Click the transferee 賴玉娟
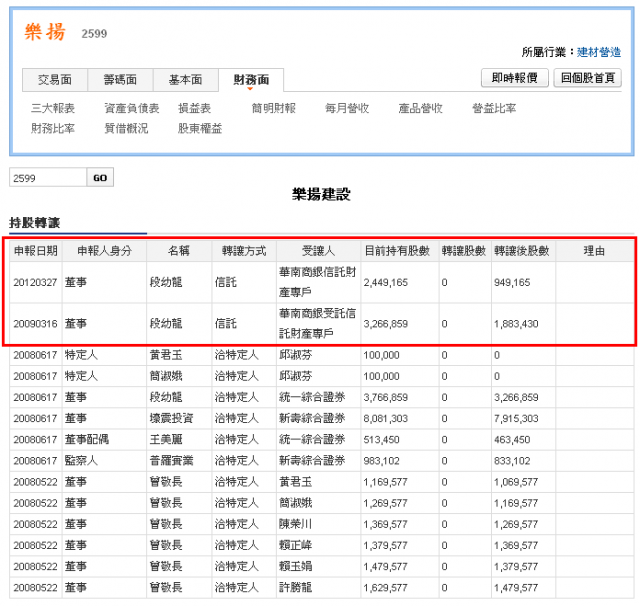This screenshot has width=640, height=606. click(295, 566)
